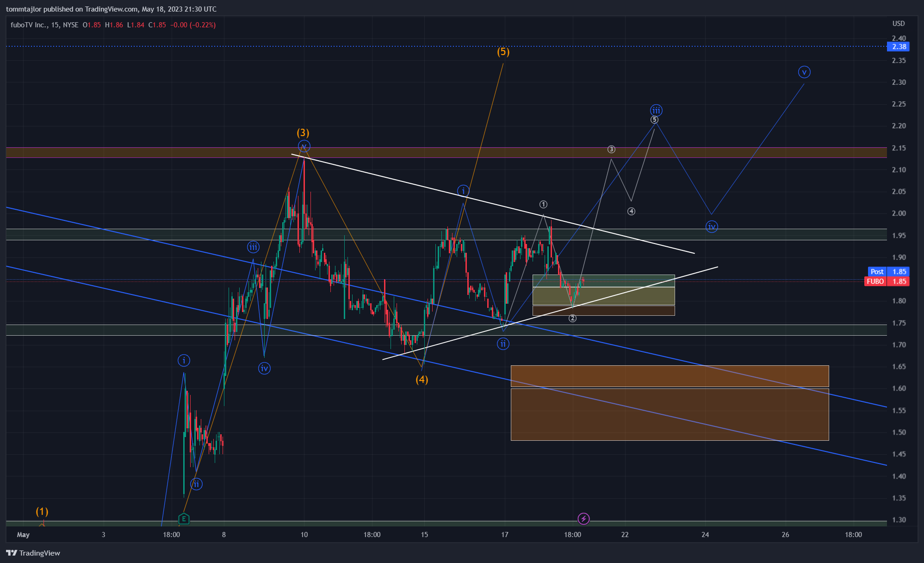Click the circled iv label near 1.65 left
Image resolution: width=924 pixels, height=563 pixels.
[264, 369]
